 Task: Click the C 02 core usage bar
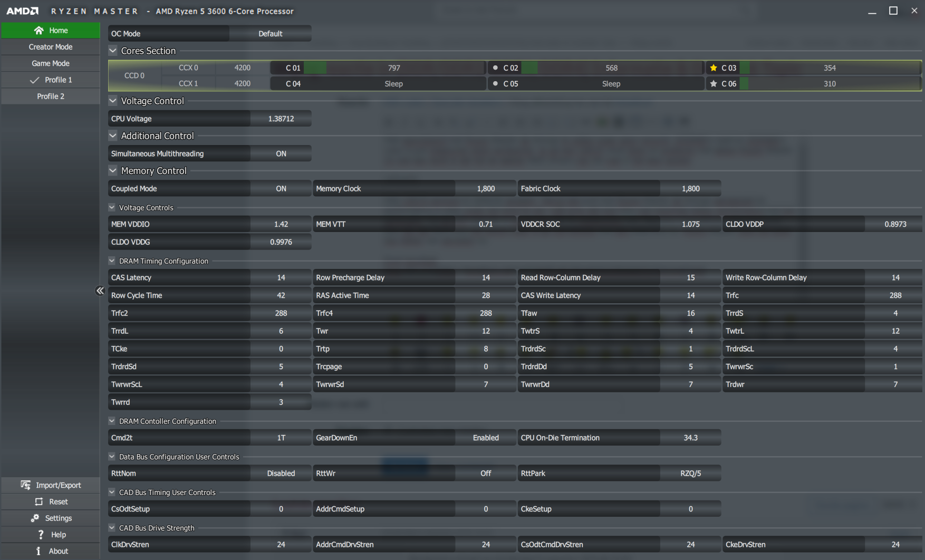tap(612, 68)
